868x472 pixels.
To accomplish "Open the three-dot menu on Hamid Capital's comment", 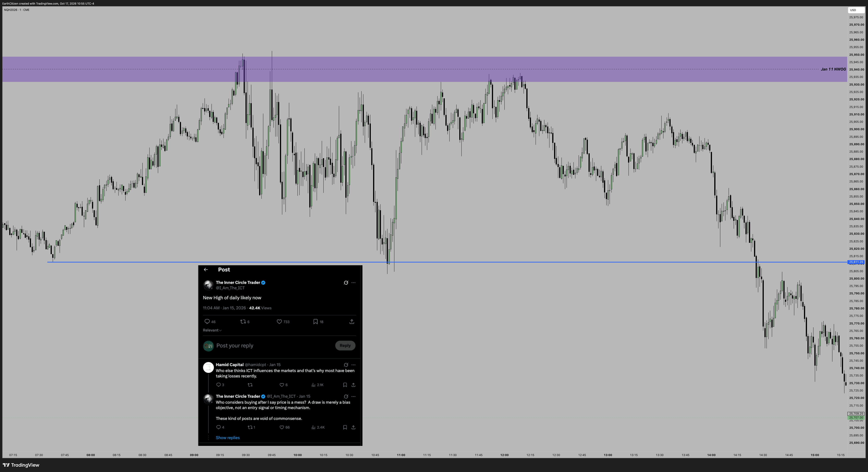I will 353,365.
